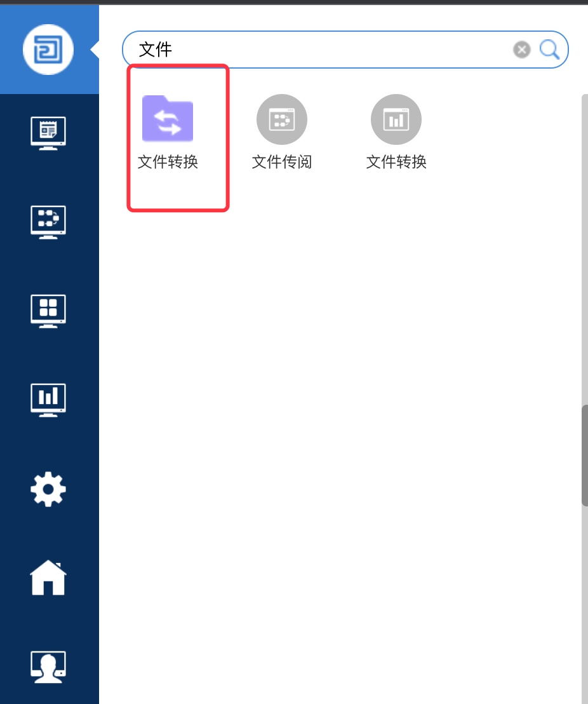Click the dark scrollbar thumb on right edge
This screenshot has height=704, width=588.
(585, 456)
